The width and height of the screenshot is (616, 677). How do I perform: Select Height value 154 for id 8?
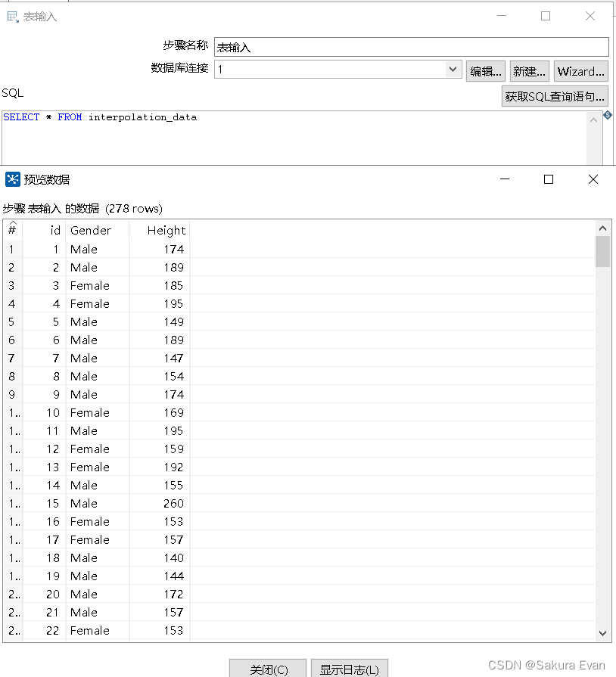tap(160, 376)
